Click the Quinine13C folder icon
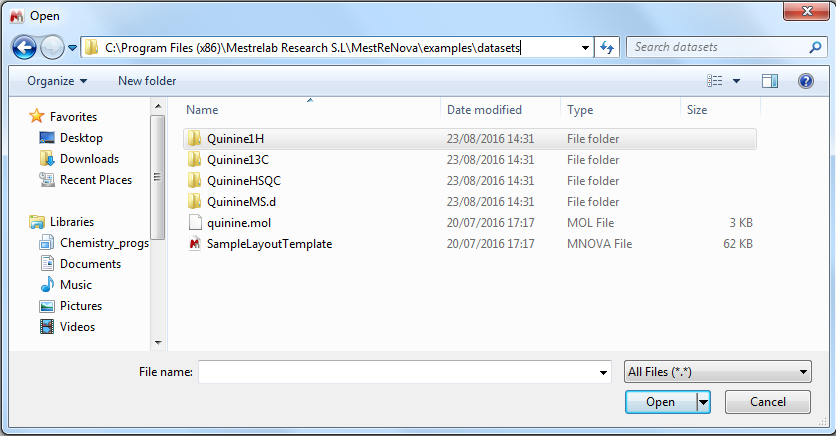This screenshot has width=836, height=436. 195,159
